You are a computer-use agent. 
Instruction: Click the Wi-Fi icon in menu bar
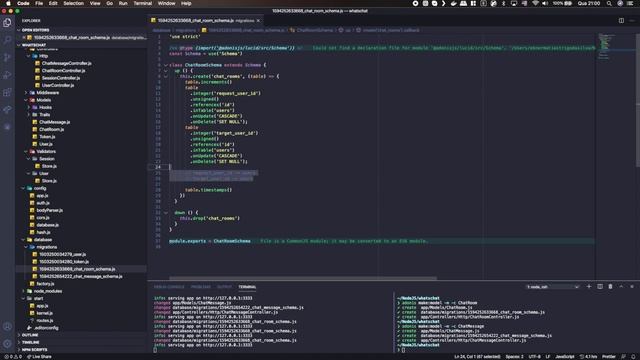[x=535, y=3]
